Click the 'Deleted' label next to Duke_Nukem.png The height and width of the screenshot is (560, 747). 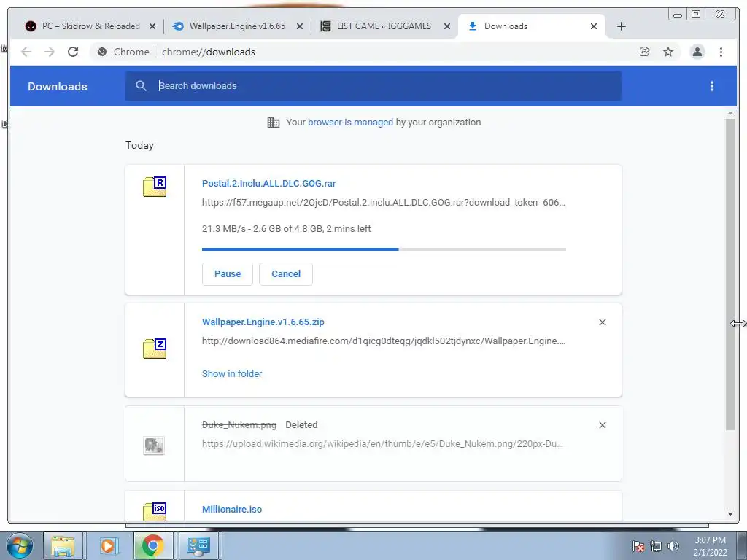[301, 425]
